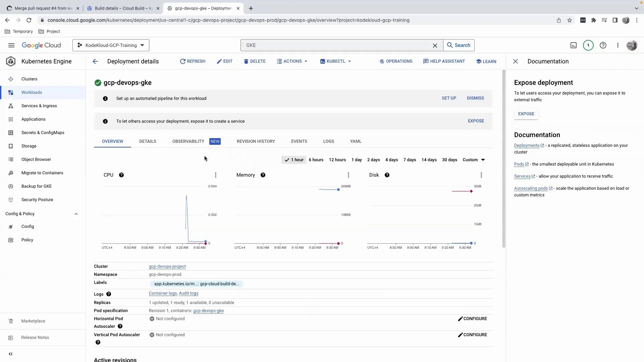Open the gcp-devops-project cluster link

(x=167, y=266)
